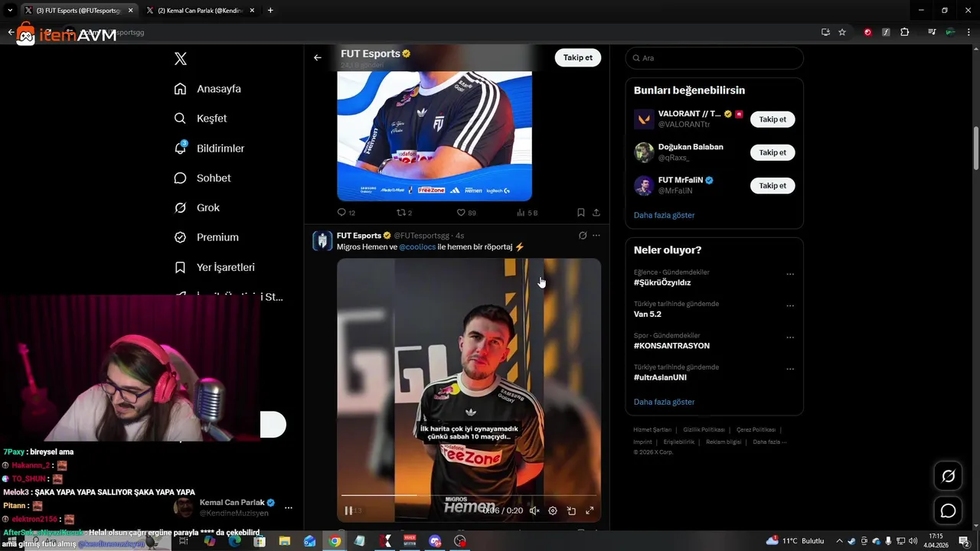Open Doğukan Balaban profile name
The image size is (980, 551).
[x=691, y=147]
